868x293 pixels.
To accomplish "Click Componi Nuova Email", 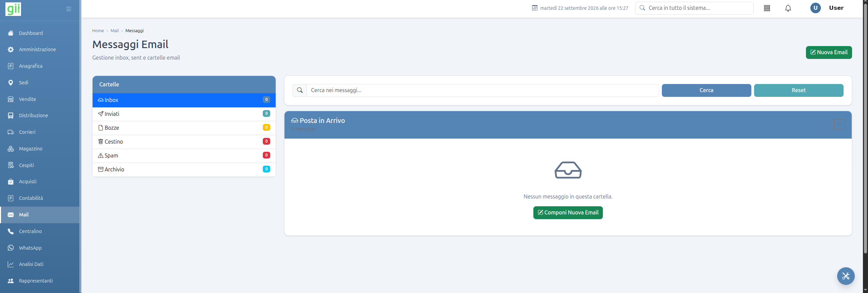I will tap(568, 213).
